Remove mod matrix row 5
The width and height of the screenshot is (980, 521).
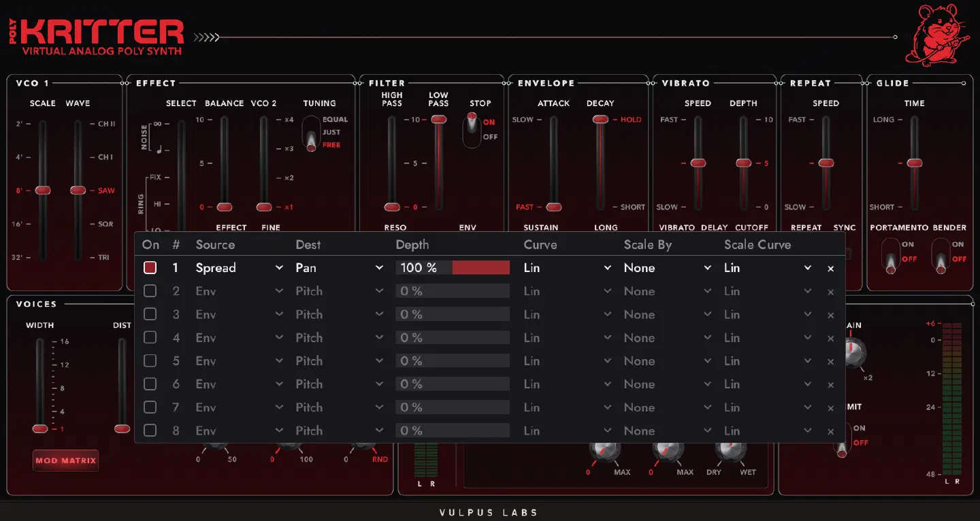pyautogui.click(x=830, y=361)
